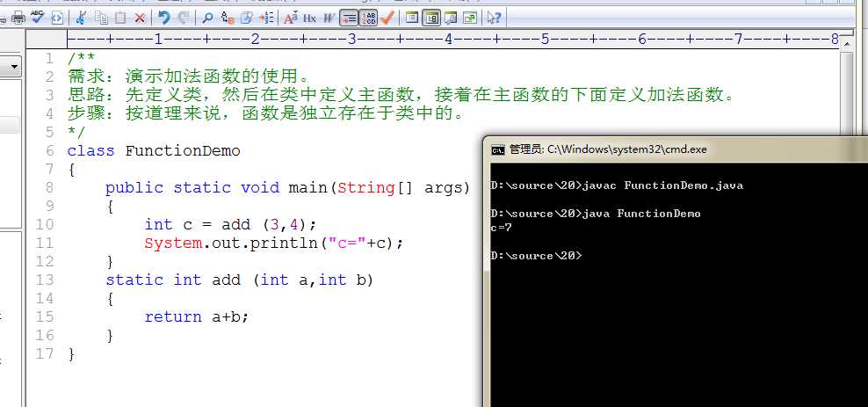
Task: Run the ABC spell check tool
Action: [37, 18]
